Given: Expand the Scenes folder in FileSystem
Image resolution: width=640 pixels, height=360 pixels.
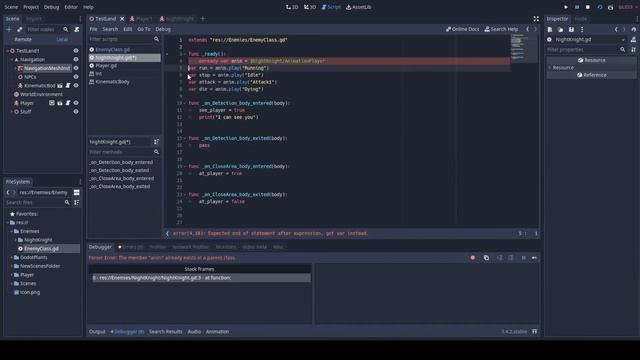Looking at the screenshot, I should point(12,283).
